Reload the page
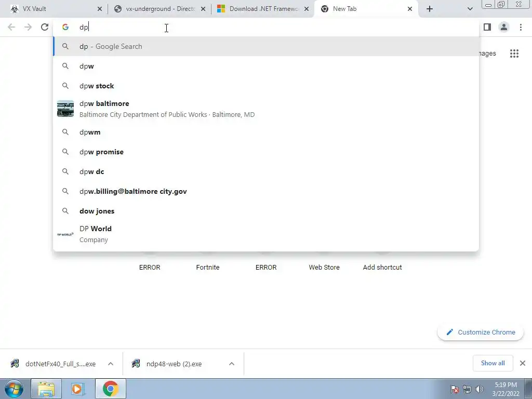The image size is (532, 399). click(x=45, y=27)
